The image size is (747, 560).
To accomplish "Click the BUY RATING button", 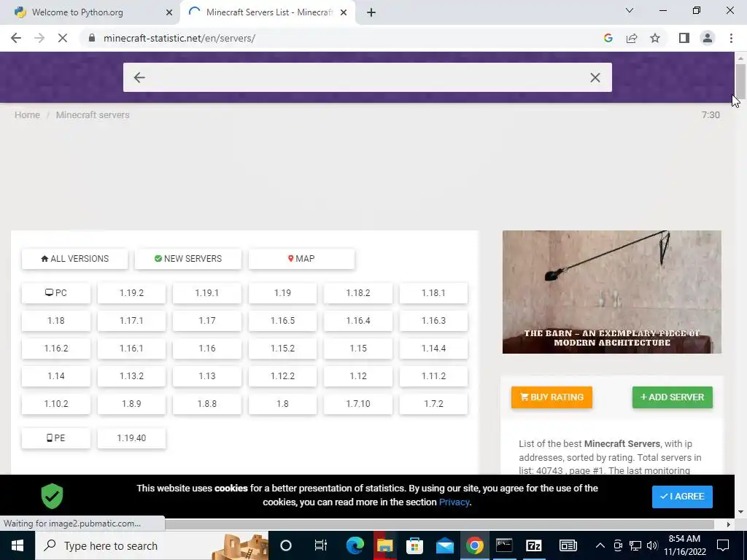I will coord(551,397).
